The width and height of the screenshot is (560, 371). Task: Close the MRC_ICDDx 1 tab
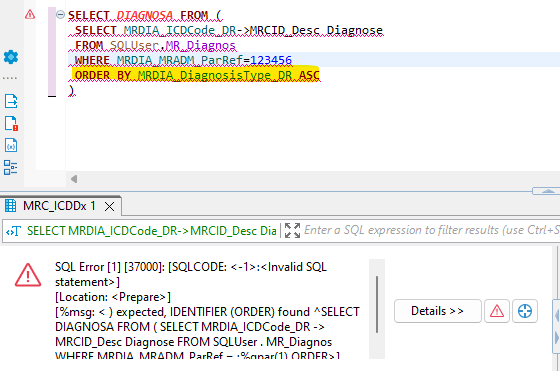[x=110, y=206]
